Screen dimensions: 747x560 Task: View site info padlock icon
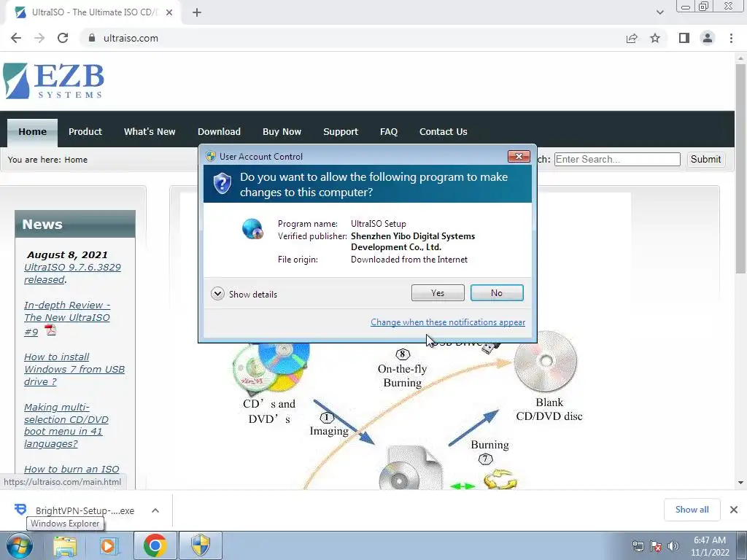coord(92,38)
